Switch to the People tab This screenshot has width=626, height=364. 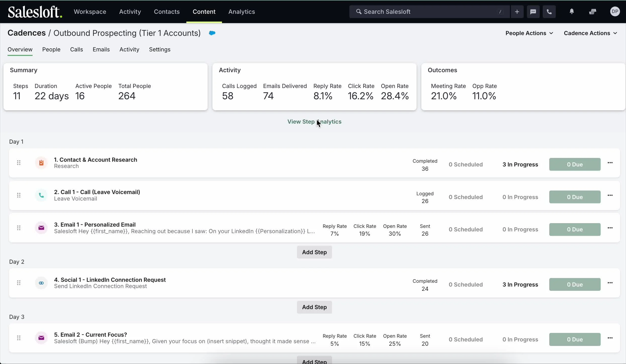click(51, 50)
